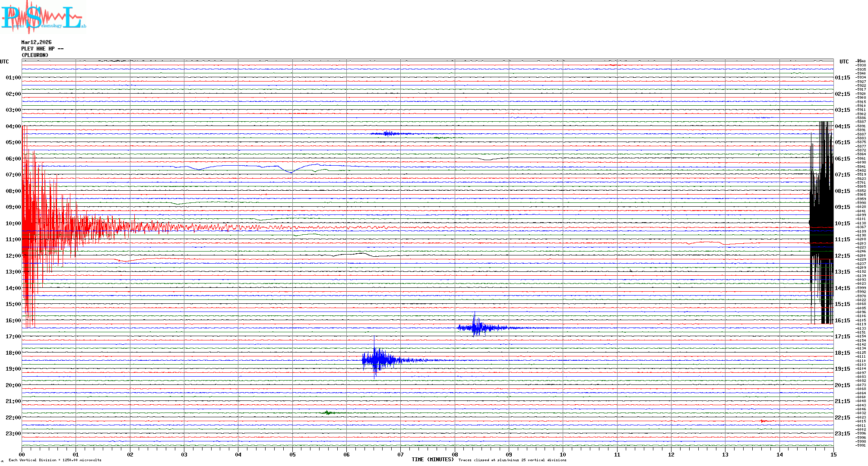Click the TIME (MINUTES) axis title
The image size is (868, 466).
432,460
